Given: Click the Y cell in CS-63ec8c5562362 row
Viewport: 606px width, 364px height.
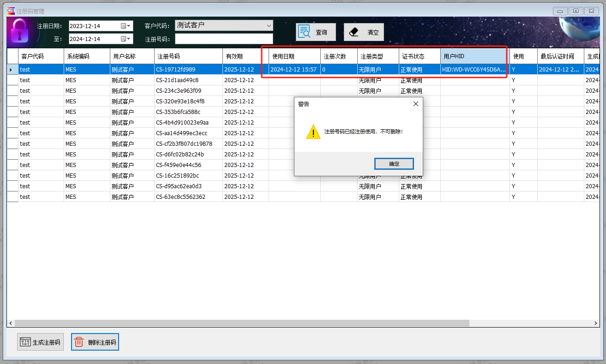Looking at the screenshot, I should coord(523,197).
